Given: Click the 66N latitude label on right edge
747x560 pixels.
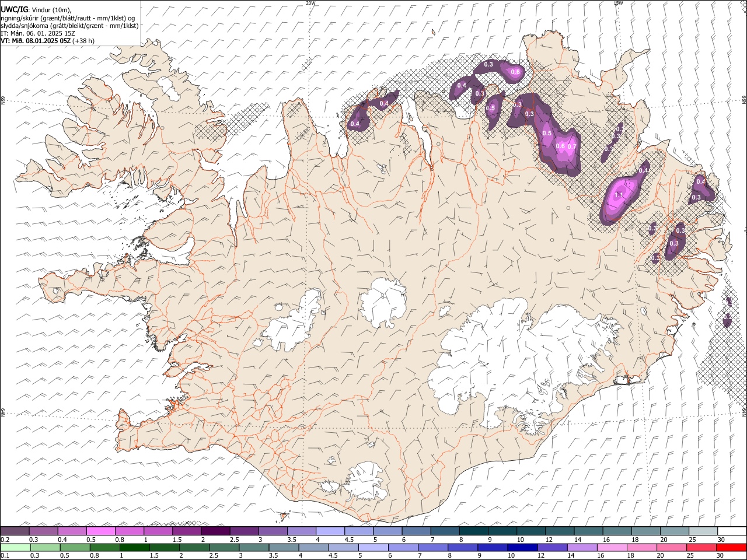Looking at the screenshot, I should (x=744, y=100).
